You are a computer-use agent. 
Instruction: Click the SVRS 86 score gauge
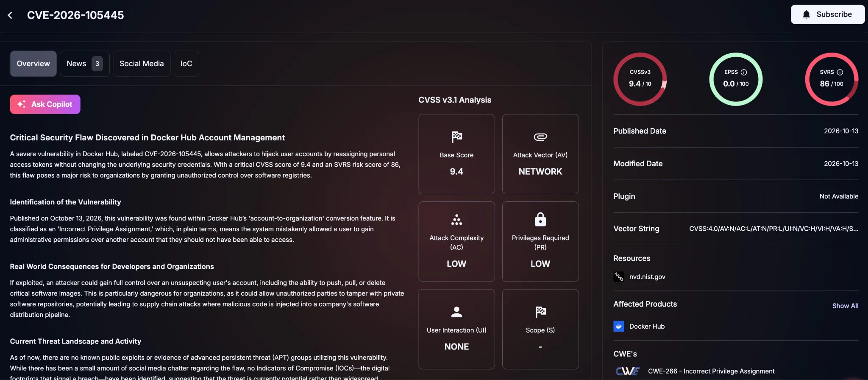pyautogui.click(x=832, y=79)
